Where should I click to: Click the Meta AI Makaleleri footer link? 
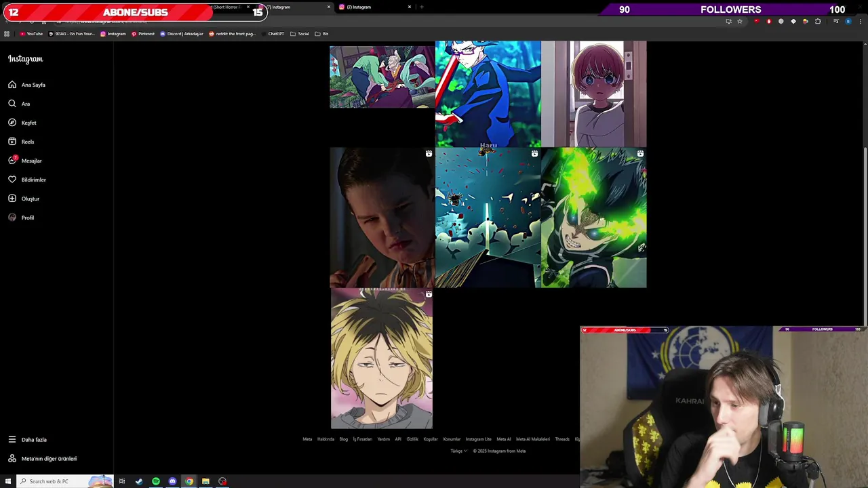[533, 439]
